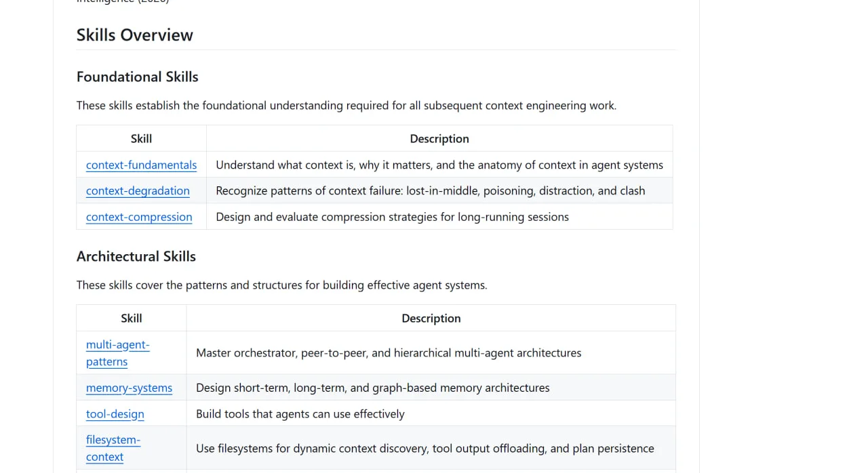
Task: Click the Skill column header in Foundational table
Action: tap(141, 138)
